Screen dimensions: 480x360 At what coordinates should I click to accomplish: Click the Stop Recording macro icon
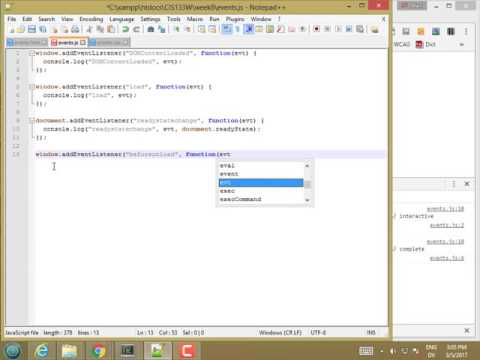(x=327, y=30)
